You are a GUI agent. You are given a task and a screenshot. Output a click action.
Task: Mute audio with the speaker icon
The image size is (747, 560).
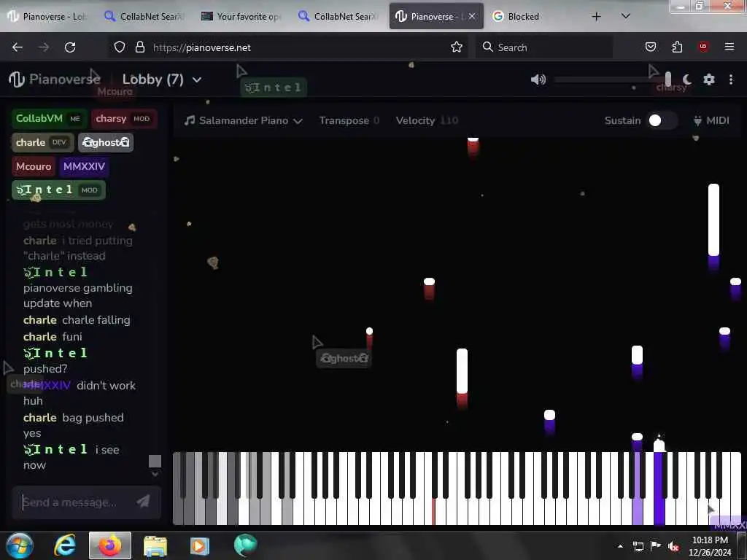tap(538, 79)
